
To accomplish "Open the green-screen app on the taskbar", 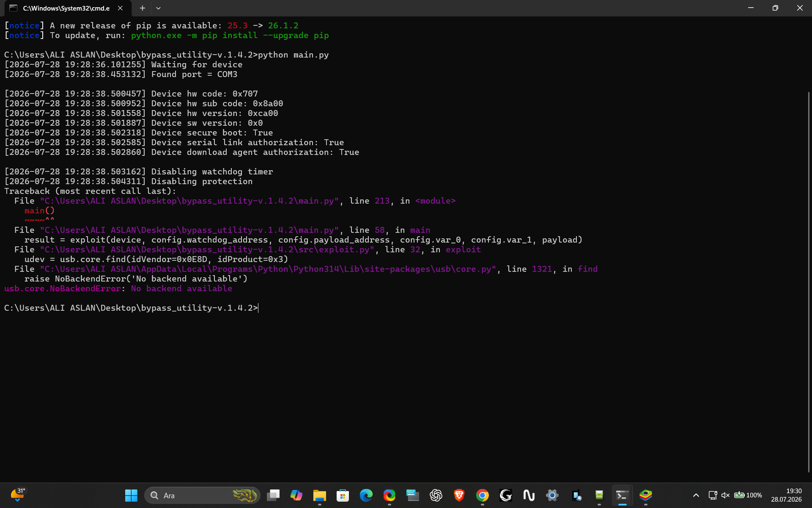I will pyautogui.click(x=599, y=495).
